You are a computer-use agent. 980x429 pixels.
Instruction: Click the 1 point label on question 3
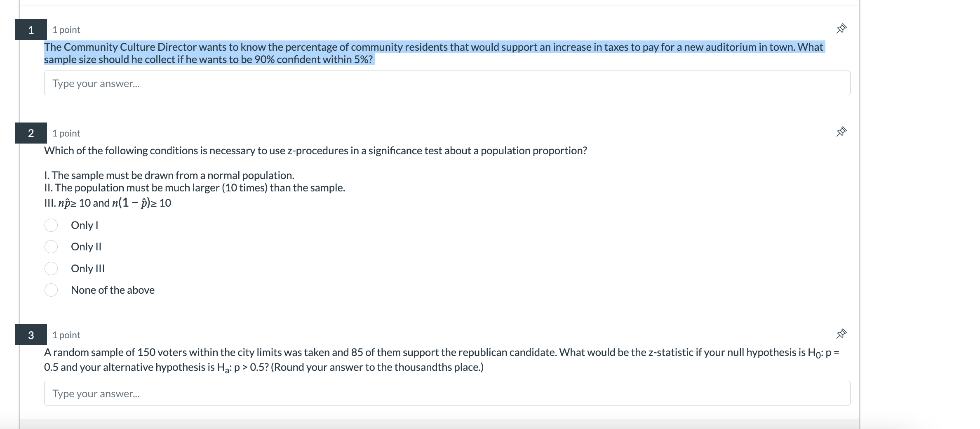coord(65,335)
